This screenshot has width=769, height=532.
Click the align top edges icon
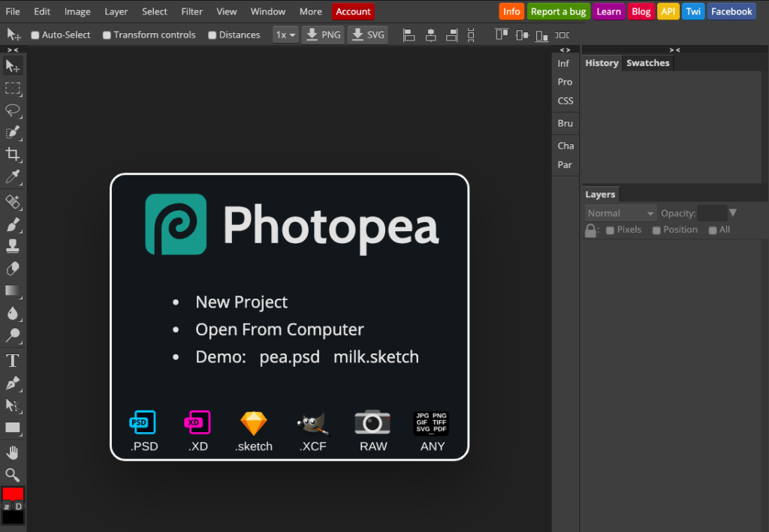coord(501,35)
